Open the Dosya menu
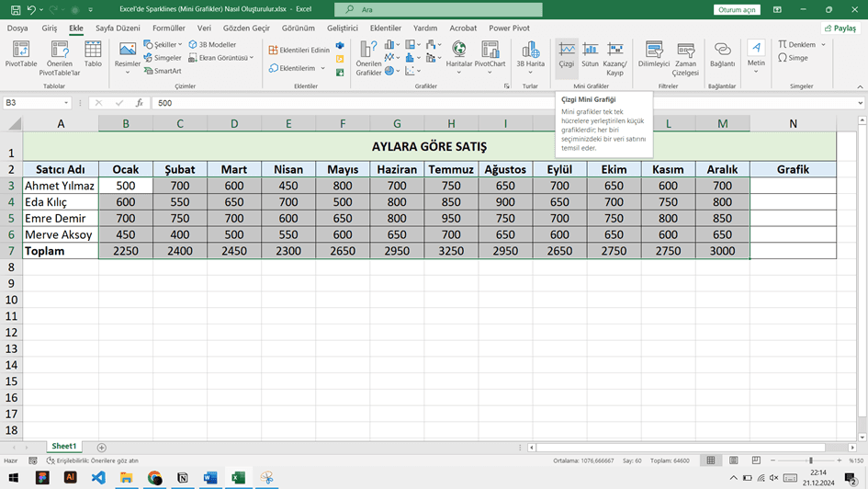 click(x=17, y=28)
